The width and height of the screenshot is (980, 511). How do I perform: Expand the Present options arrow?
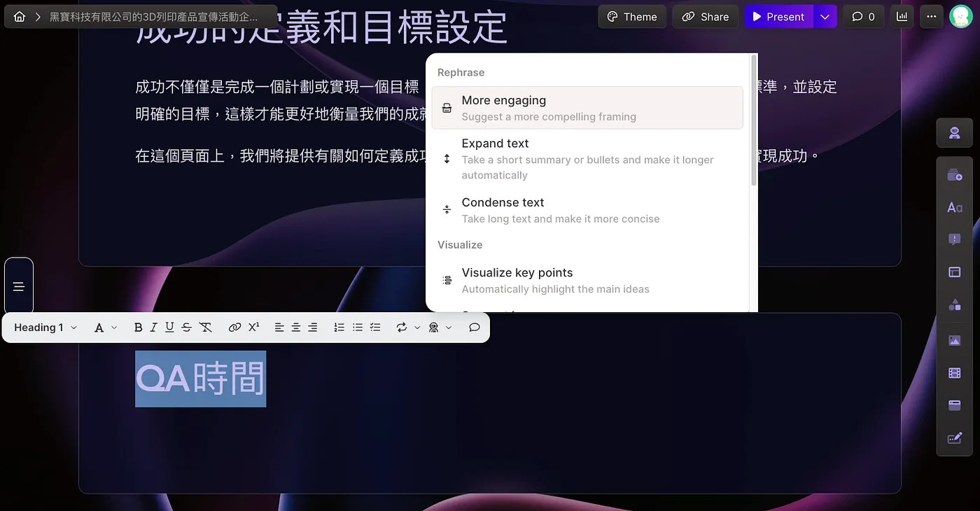pos(825,17)
